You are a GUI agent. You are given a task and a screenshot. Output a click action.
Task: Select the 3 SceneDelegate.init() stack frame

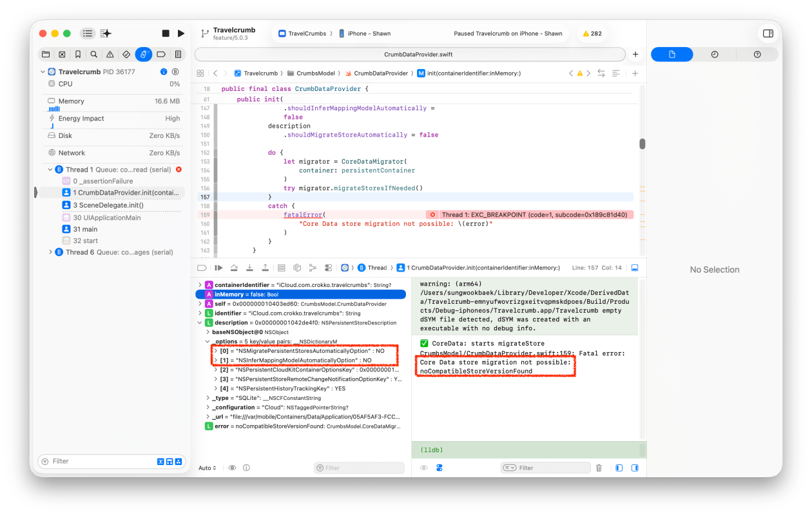(108, 205)
